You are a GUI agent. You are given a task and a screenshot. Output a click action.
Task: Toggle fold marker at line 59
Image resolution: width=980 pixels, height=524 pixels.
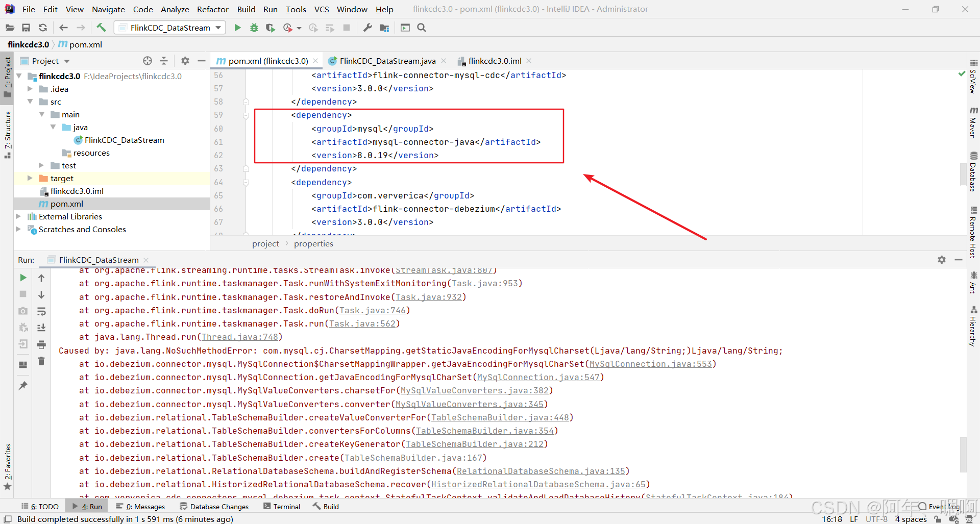tap(246, 115)
